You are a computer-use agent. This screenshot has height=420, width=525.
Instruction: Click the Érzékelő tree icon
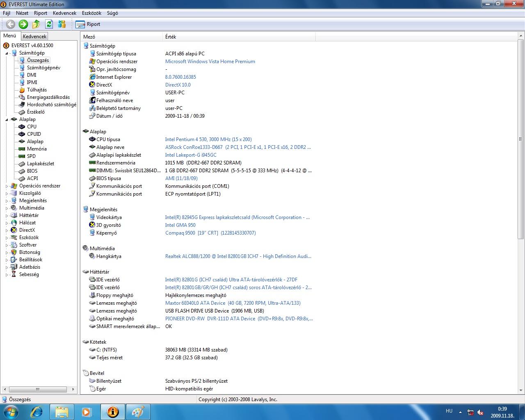[22, 112]
